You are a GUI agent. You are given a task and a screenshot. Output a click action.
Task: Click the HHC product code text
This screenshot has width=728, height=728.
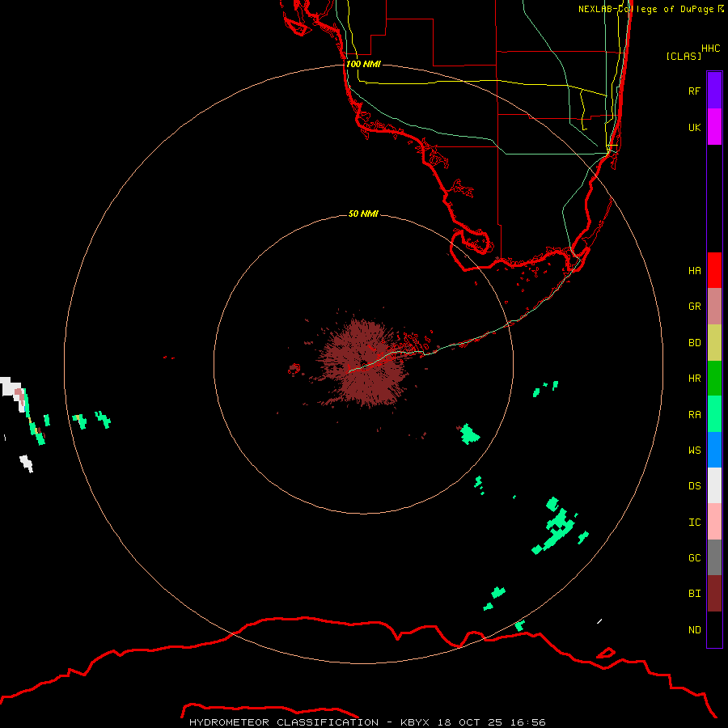[x=710, y=49]
